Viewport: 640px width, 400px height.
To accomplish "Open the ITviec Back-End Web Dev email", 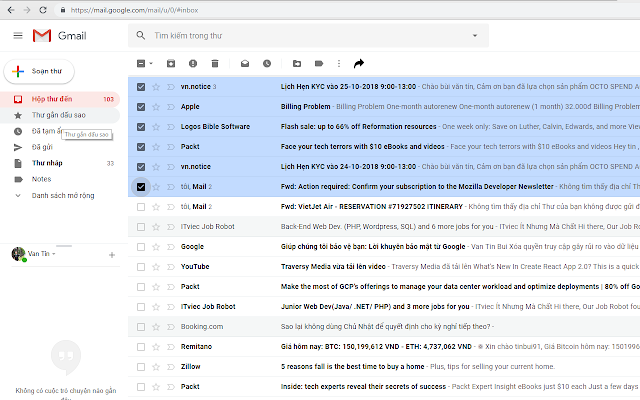I will pos(384,227).
